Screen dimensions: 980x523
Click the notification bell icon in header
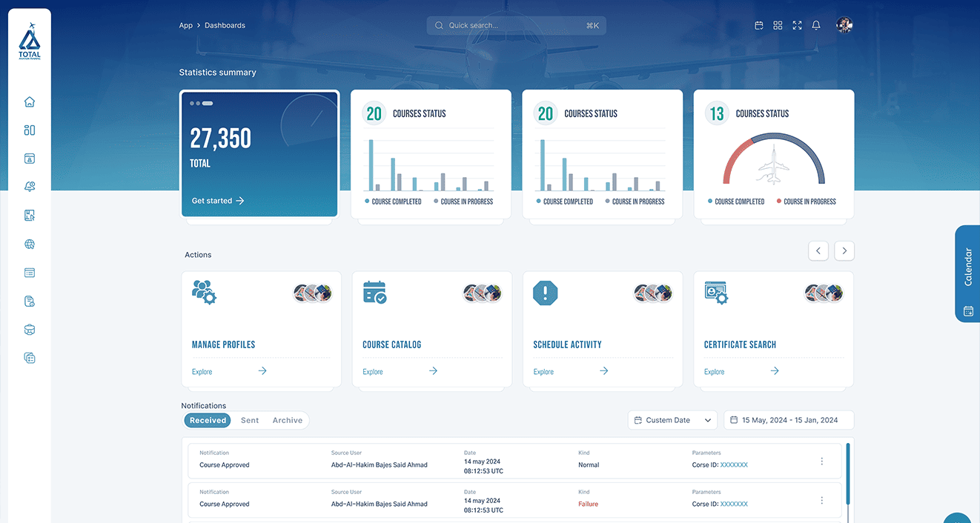pyautogui.click(x=816, y=25)
